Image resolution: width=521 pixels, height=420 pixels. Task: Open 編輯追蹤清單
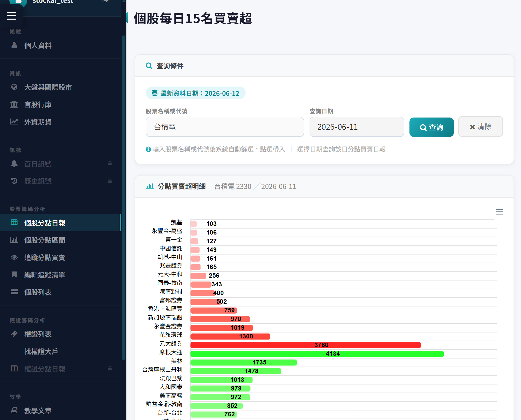tap(45, 275)
